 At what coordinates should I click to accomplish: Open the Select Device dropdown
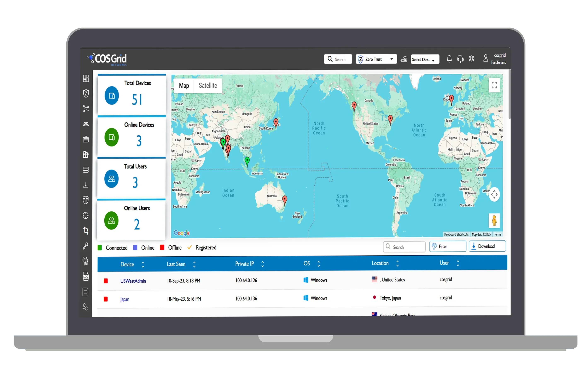click(x=425, y=59)
